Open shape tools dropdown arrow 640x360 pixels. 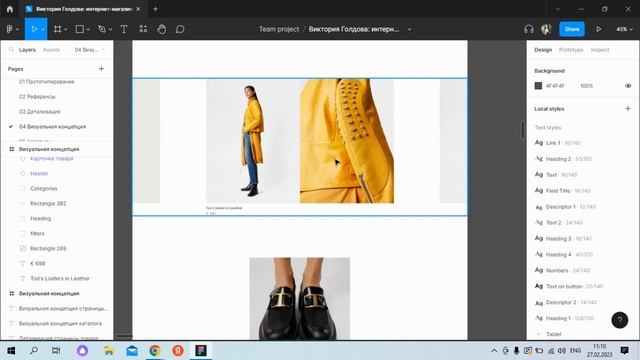pos(88,29)
